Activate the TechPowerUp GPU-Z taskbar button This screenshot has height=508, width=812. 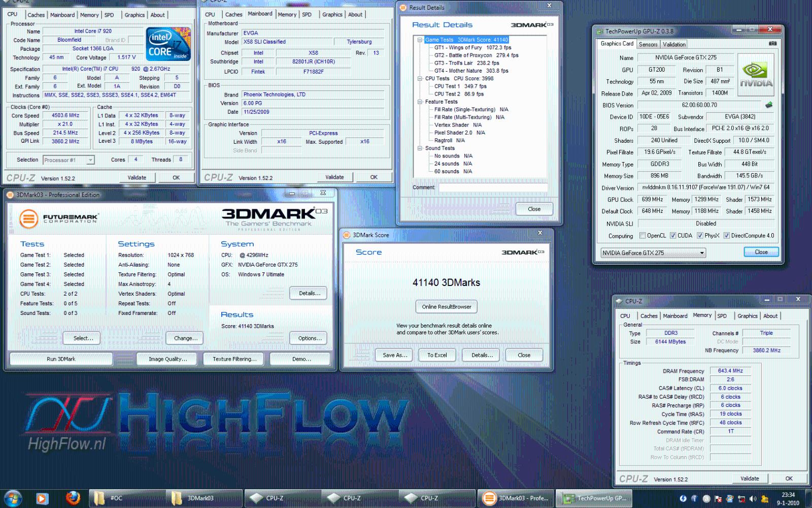click(x=594, y=498)
